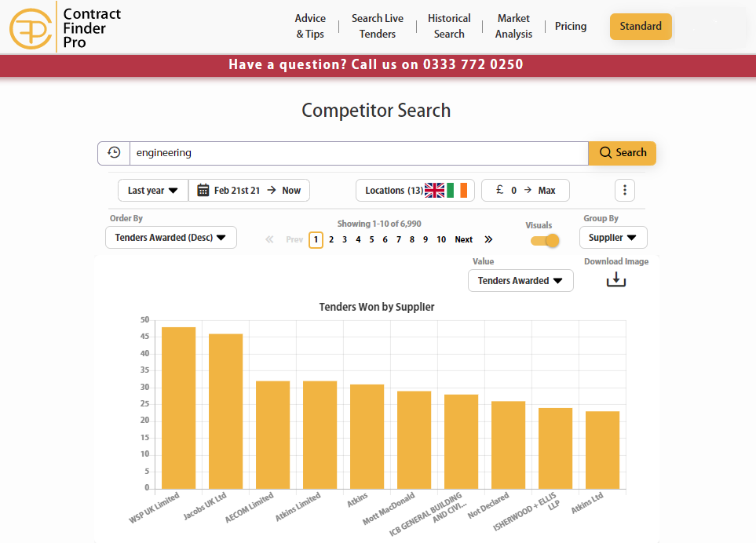Click the Atkins Ltd bar in chart
The width and height of the screenshot is (756, 543).
click(x=603, y=450)
